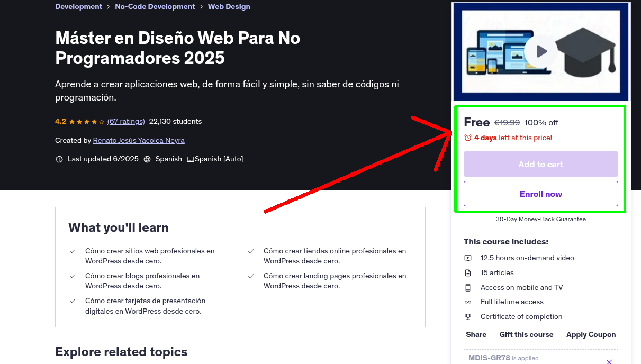
Task: Click the closed captions icon
Action: tap(191, 159)
